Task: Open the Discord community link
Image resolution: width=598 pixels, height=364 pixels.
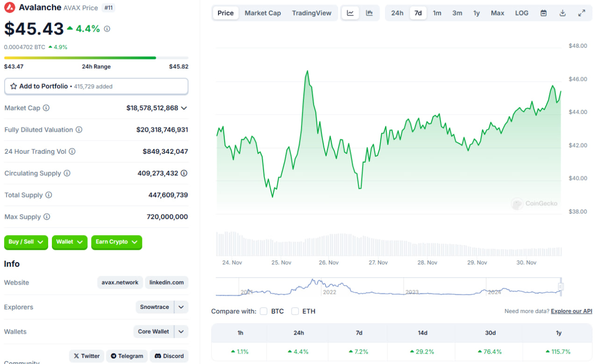Action: point(169,356)
